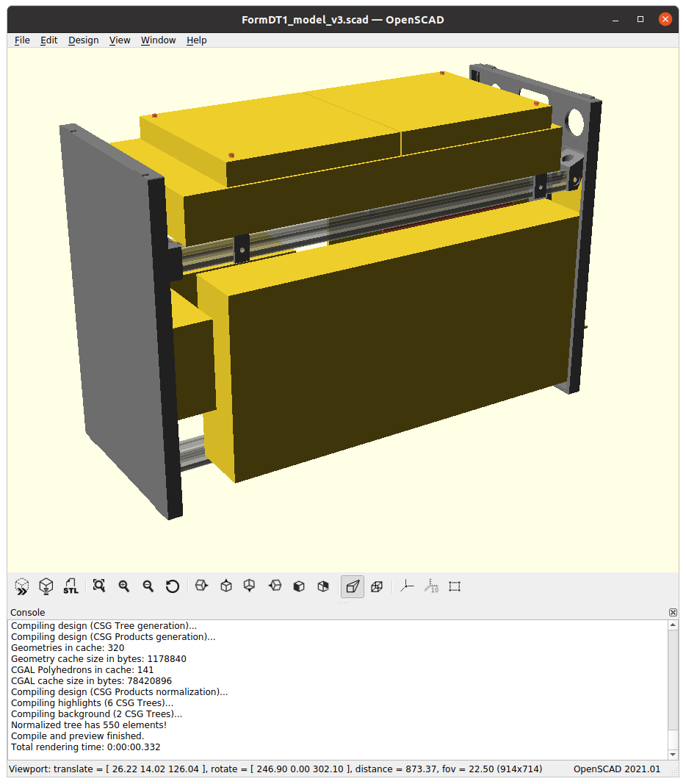686x784 pixels.
Task: Switch to Top view
Action: pyautogui.click(x=225, y=586)
